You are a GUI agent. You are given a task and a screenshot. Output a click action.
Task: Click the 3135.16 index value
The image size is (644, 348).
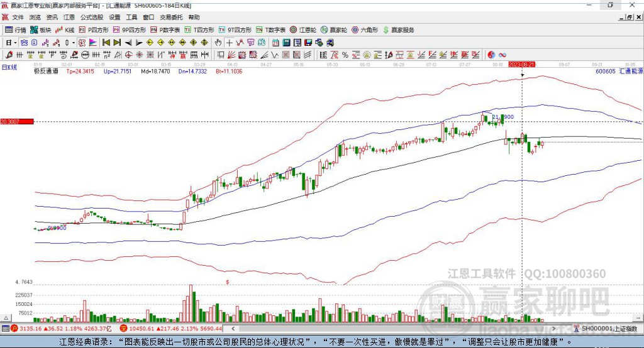click(30, 329)
